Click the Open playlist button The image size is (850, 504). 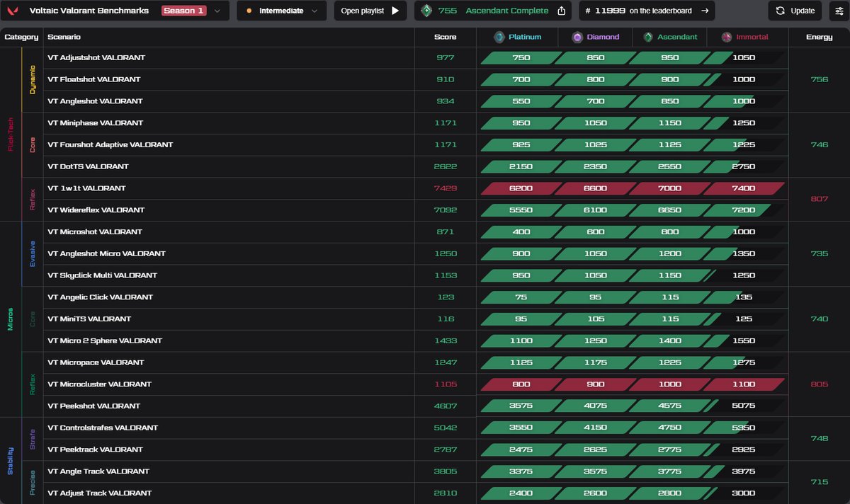[x=370, y=11]
